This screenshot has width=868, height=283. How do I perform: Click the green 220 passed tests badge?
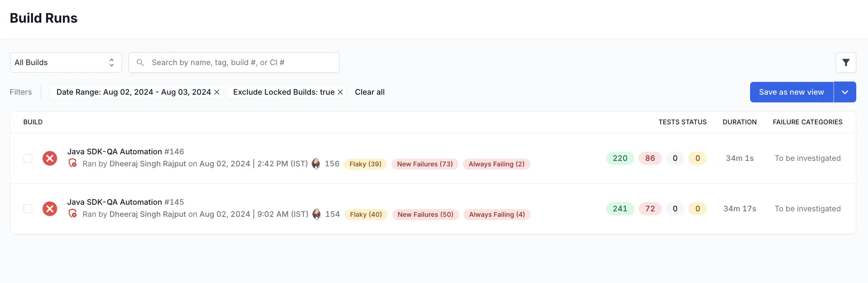(x=620, y=158)
